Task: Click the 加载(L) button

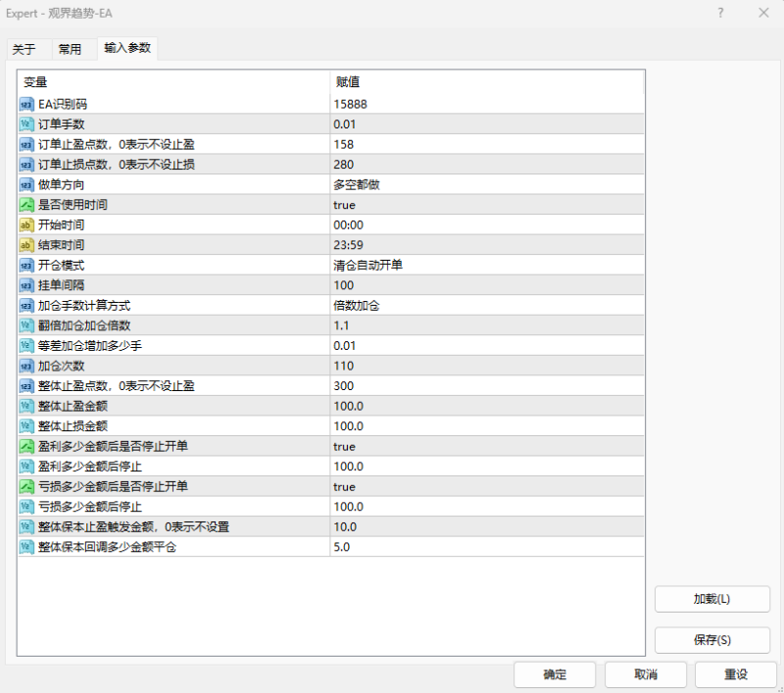Action: pyautogui.click(x=711, y=598)
